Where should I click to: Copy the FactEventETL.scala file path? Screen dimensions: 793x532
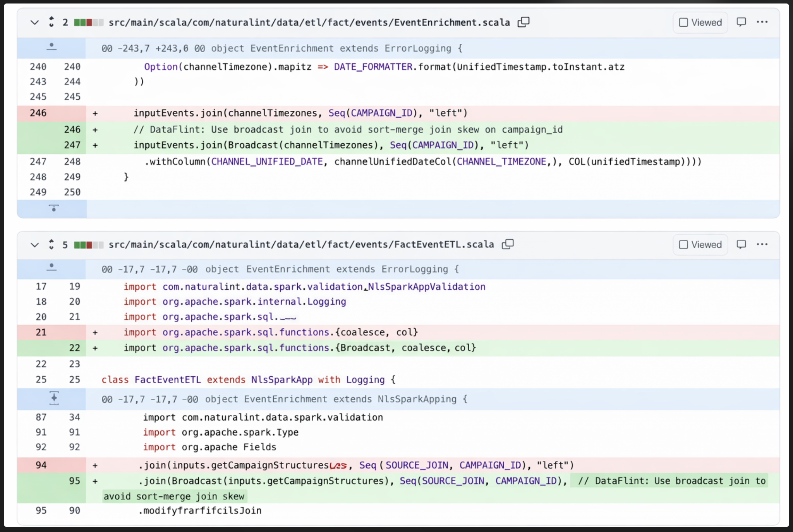[x=508, y=244]
